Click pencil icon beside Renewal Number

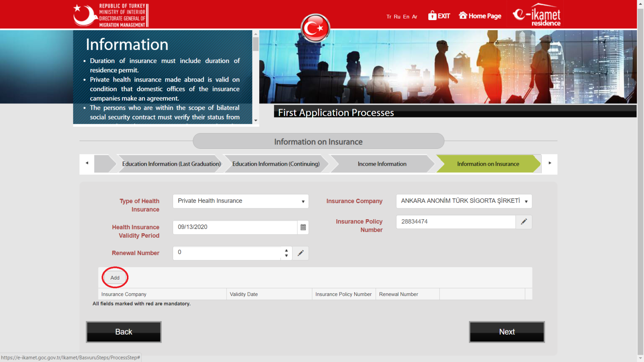[300, 253]
